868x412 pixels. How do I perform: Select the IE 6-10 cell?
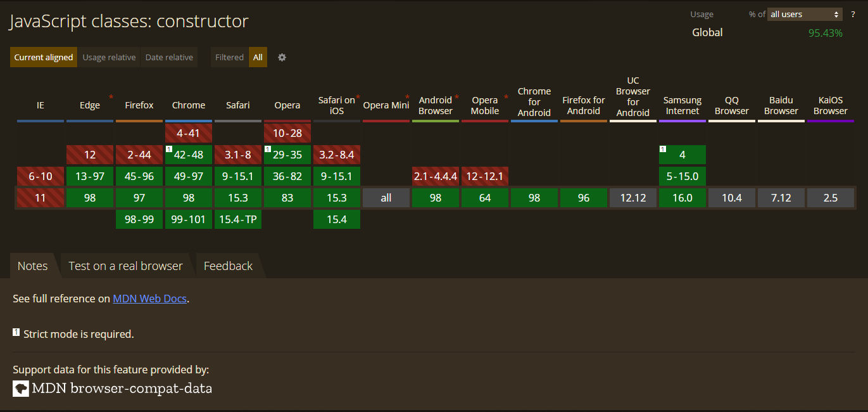click(x=41, y=176)
